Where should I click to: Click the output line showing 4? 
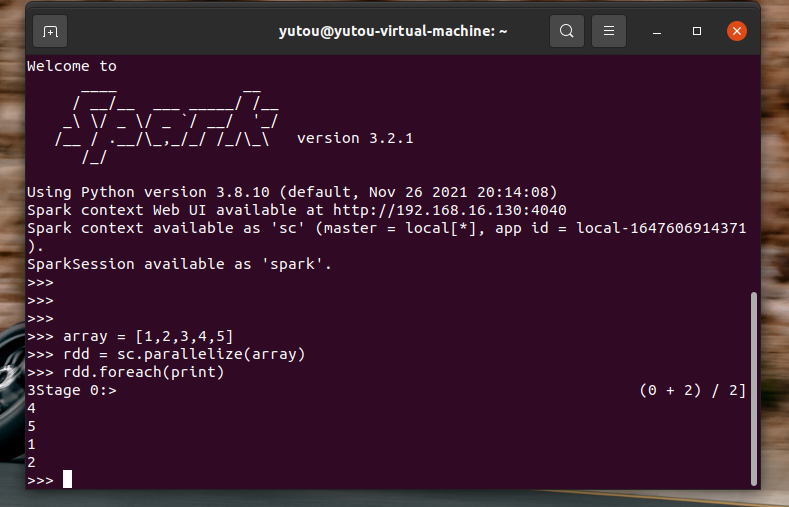pyautogui.click(x=32, y=408)
